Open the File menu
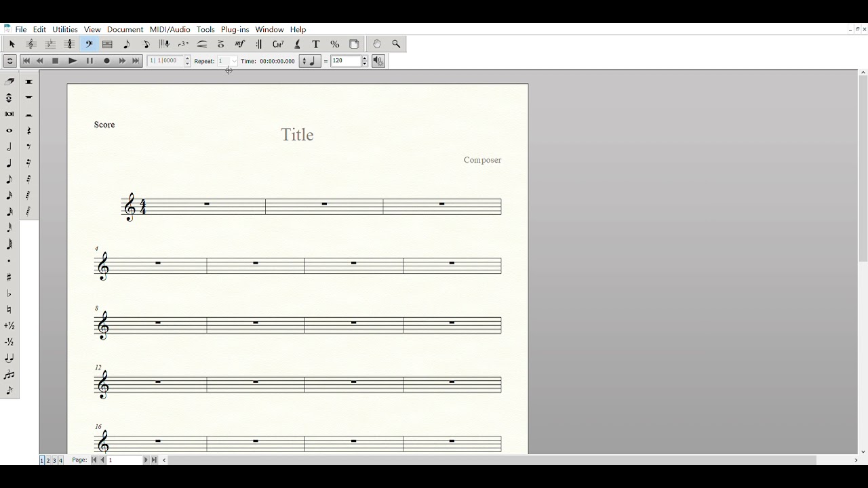This screenshot has width=868, height=488. coord(21,30)
